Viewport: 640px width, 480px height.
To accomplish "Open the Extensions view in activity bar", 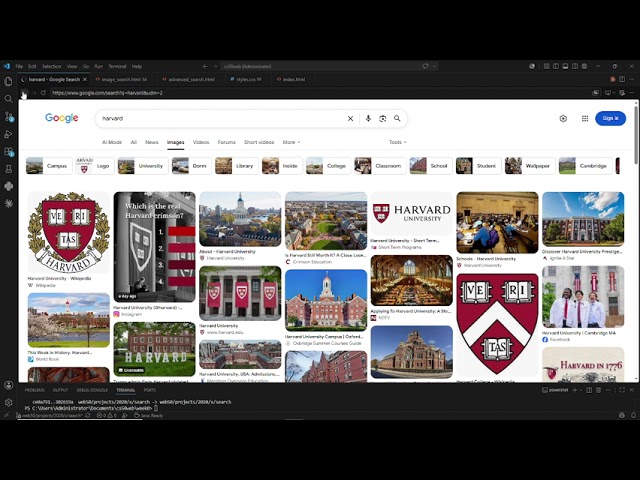I will 9,152.
